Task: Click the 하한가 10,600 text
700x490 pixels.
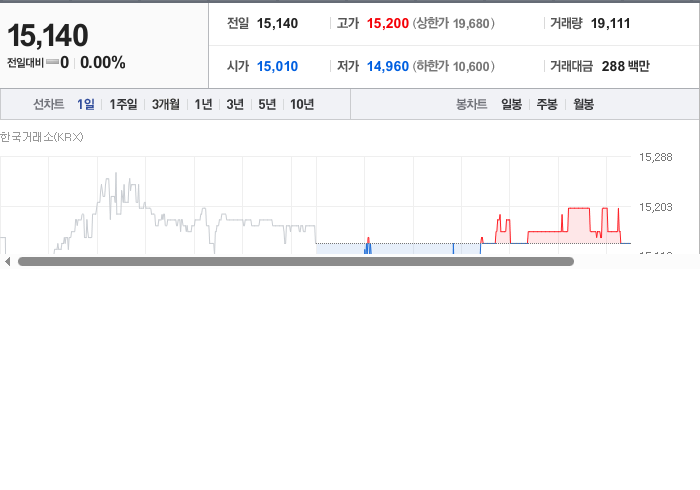Action: [454, 66]
